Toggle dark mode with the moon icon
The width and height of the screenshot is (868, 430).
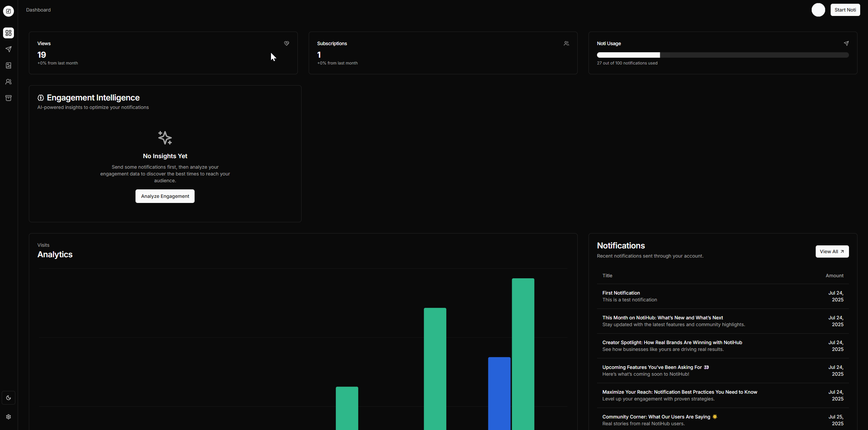point(8,397)
